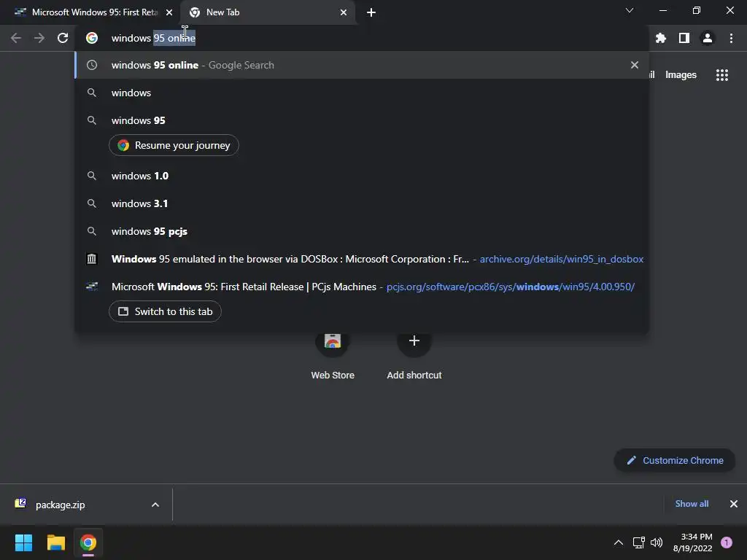Open the tab search chevron
Viewport: 747px width, 560px height.
tap(630, 10)
